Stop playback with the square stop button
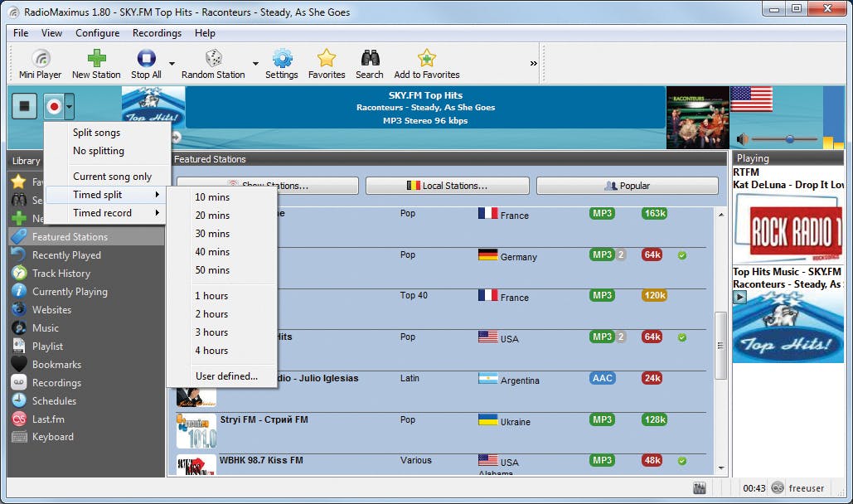The width and height of the screenshot is (853, 504). pyautogui.click(x=25, y=105)
